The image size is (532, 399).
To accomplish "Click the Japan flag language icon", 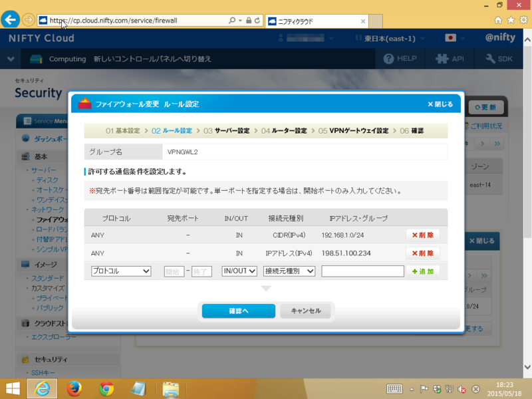I will coord(451,38).
